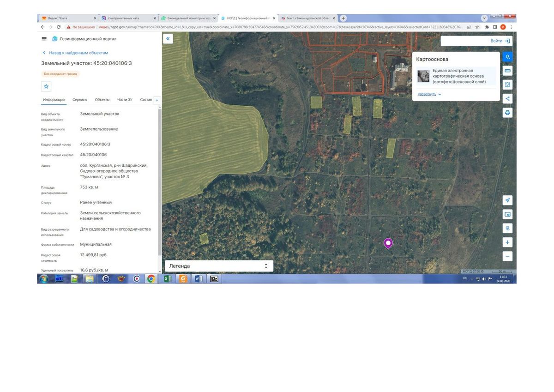Switch to the Еженедельный мониторинг browser tab
Viewport: 554px width, 392px height.
pos(188,18)
